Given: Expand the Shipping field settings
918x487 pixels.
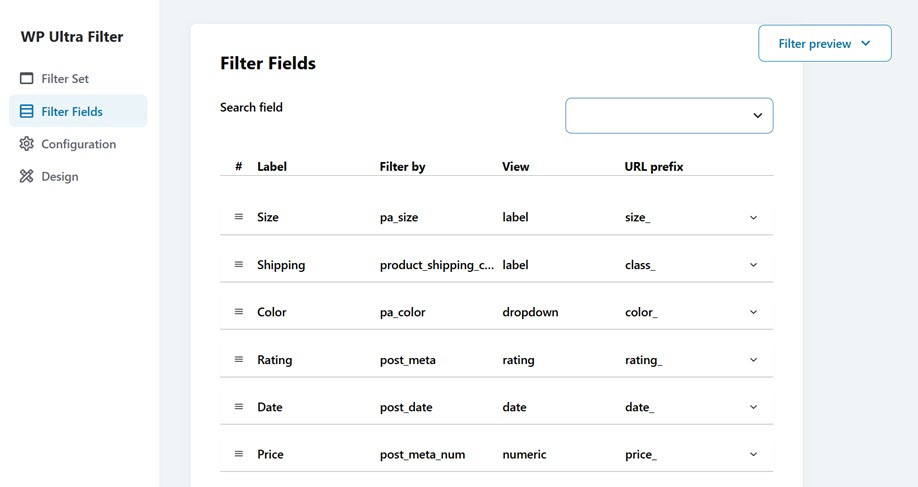Looking at the screenshot, I should point(753,265).
